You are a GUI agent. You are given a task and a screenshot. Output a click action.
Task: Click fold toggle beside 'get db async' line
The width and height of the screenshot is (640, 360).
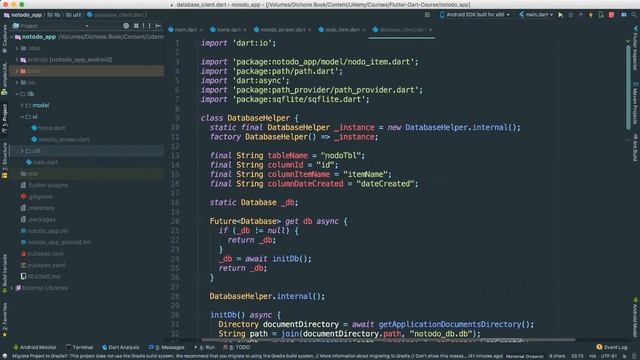click(x=198, y=221)
